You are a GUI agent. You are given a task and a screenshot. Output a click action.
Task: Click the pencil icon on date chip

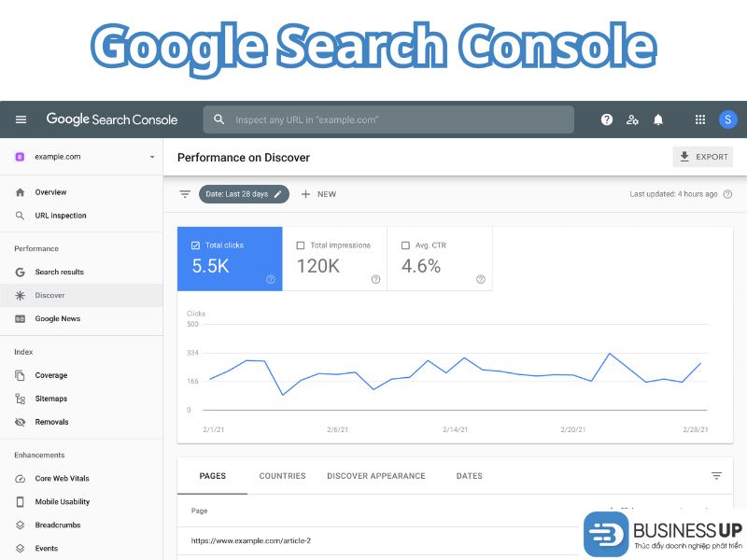click(277, 194)
